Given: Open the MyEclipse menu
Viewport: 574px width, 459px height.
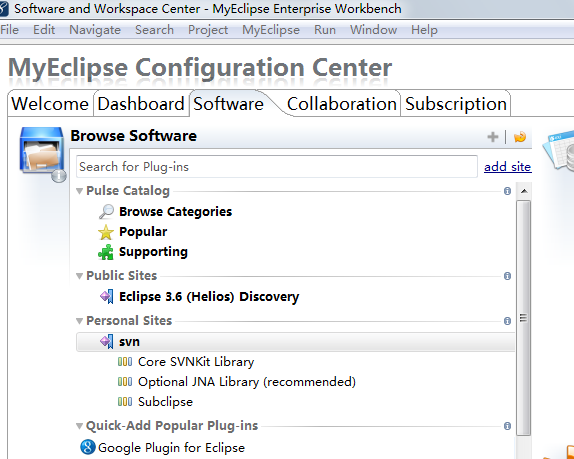Looking at the screenshot, I should [x=271, y=30].
